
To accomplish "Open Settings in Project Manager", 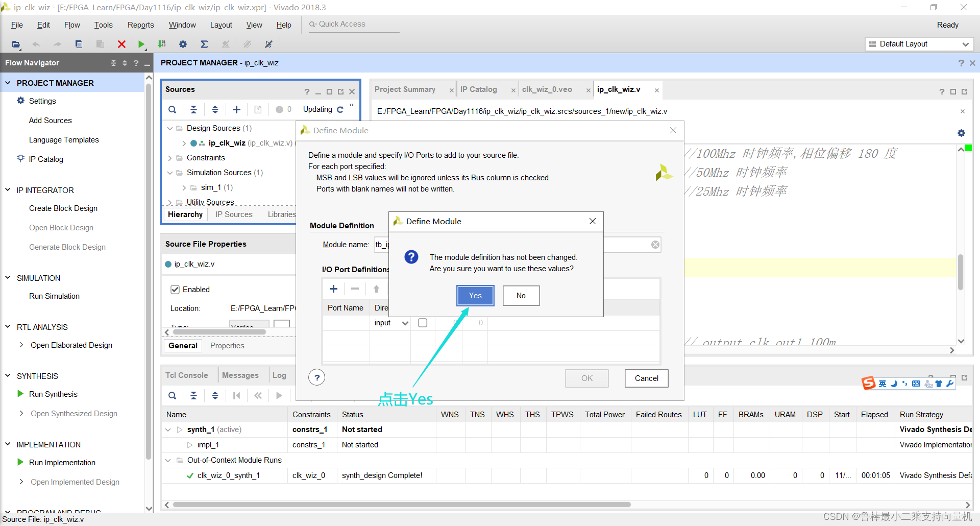I will tap(42, 101).
